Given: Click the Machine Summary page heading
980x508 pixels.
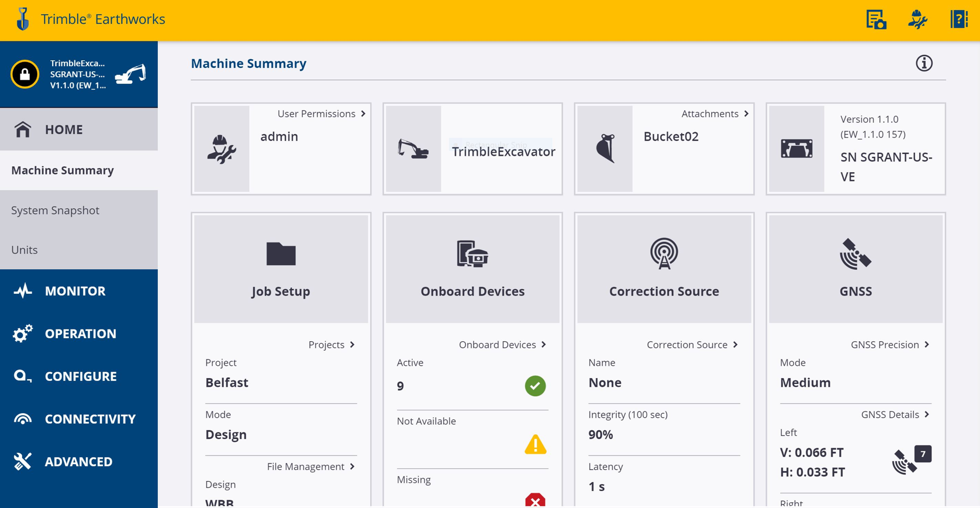Looking at the screenshot, I should (249, 63).
